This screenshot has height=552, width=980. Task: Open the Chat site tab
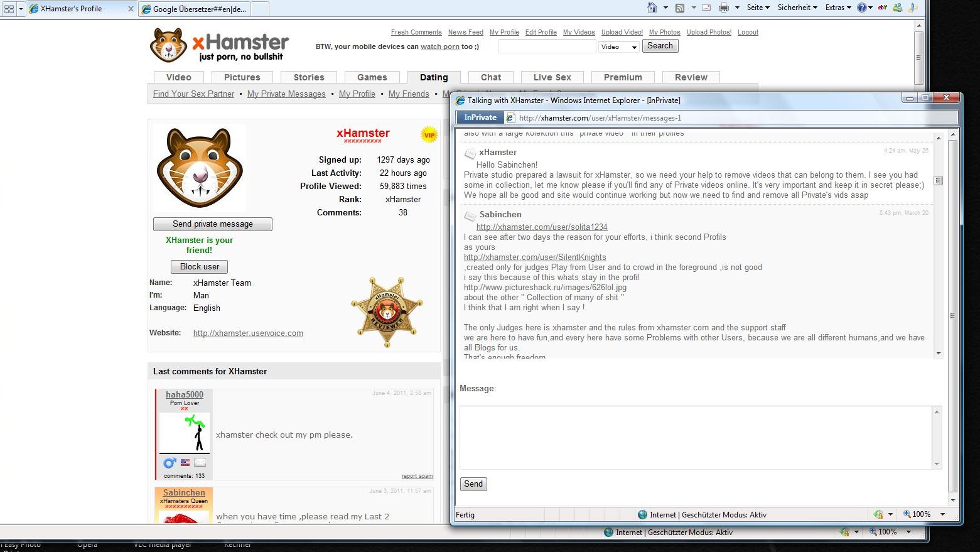(491, 77)
